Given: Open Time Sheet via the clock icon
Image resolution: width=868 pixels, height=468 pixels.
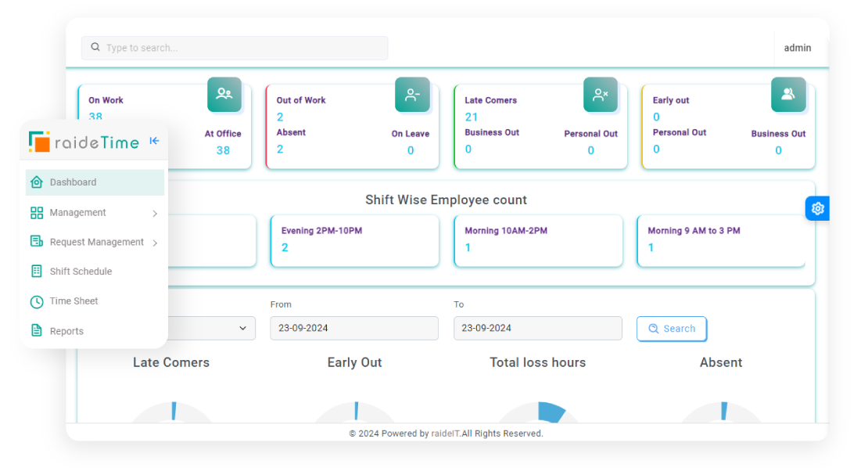Looking at the screenshot, I should pyautogui.click(x=37, y=301).
